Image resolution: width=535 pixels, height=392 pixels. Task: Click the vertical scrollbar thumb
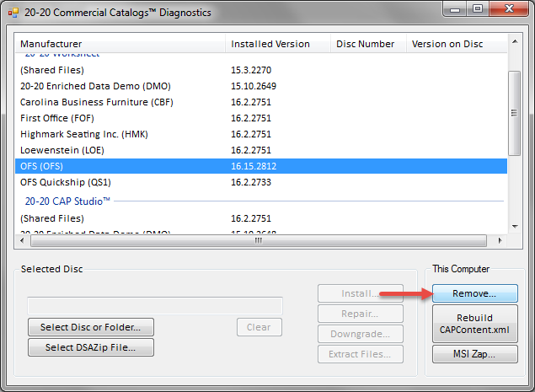(515, 113)
